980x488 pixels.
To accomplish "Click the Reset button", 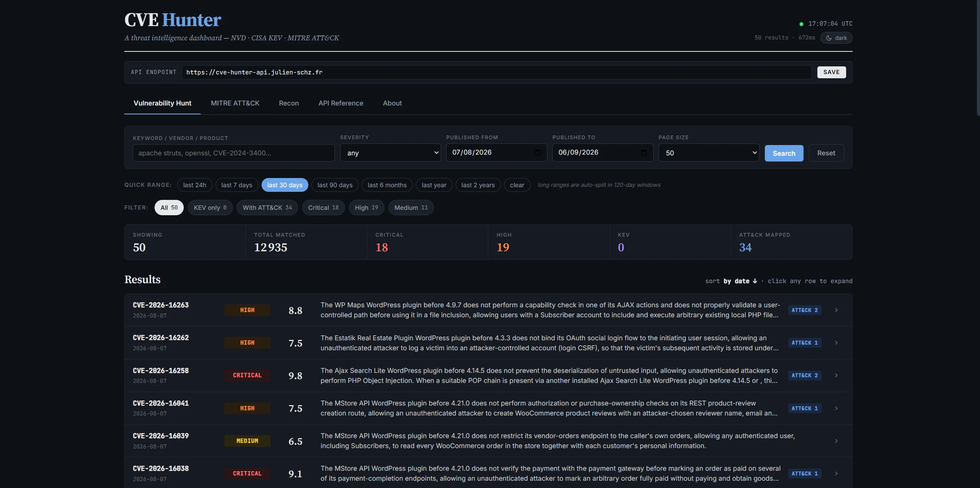I will 826,153.
